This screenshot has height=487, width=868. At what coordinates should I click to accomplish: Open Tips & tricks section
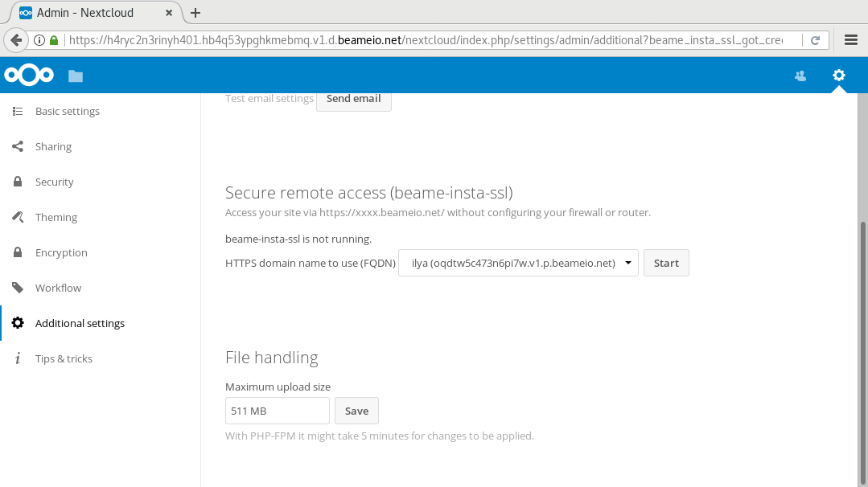tap(64, 358)
